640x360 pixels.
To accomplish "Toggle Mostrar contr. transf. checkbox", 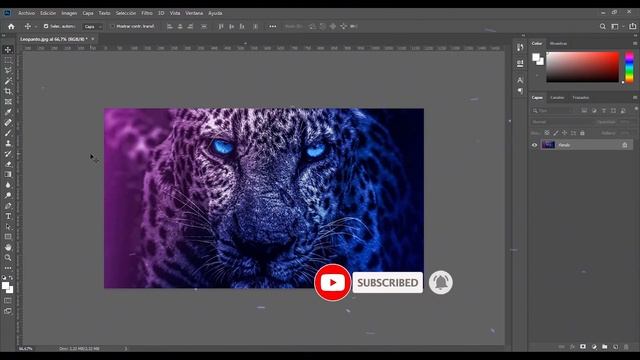I will coord(113,27).
